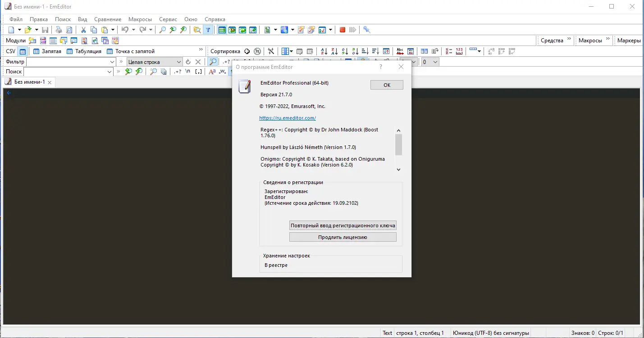This screenshot has height=338, width=644.
Task: Click the Print icon
Action: pos(58,29)
